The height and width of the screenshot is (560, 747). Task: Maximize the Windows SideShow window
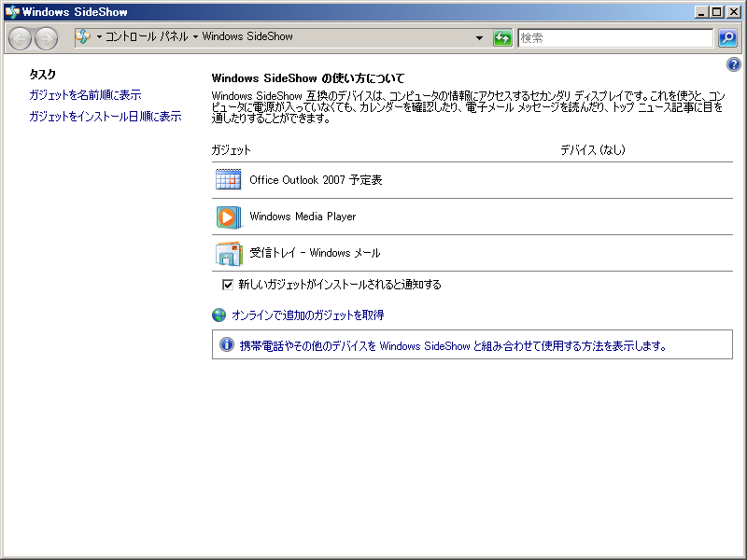point(716,12)
